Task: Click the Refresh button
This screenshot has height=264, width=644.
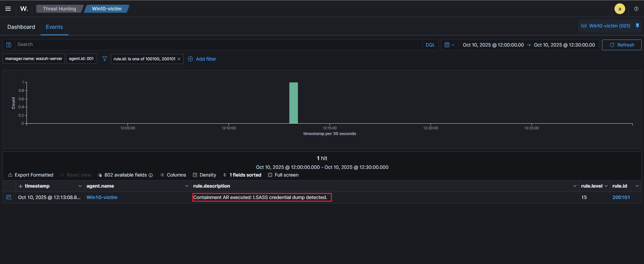Action: point(622,45)
